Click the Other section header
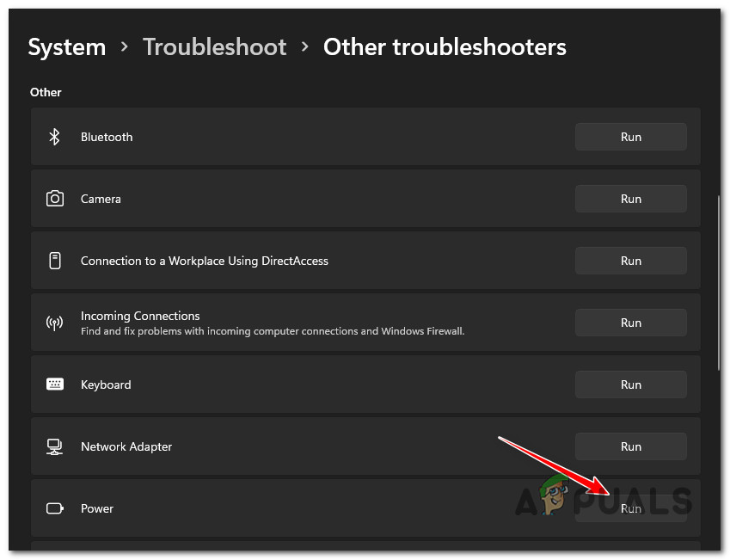730x560 pixels. 46,92
